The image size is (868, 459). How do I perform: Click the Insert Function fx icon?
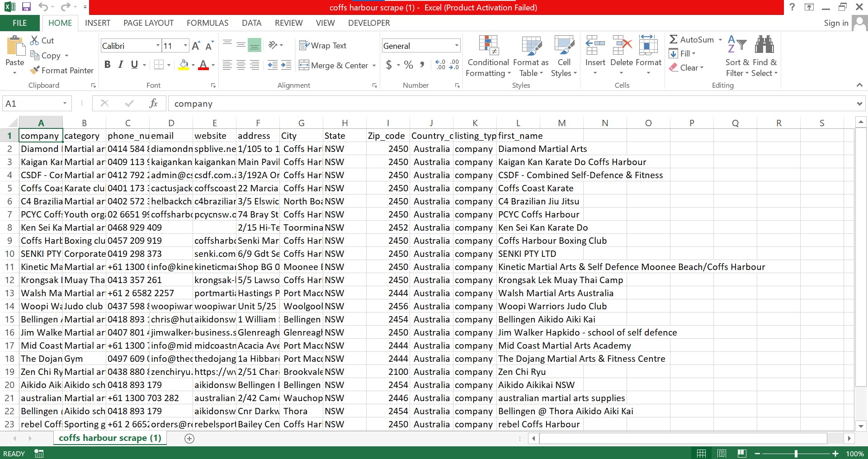153,104
